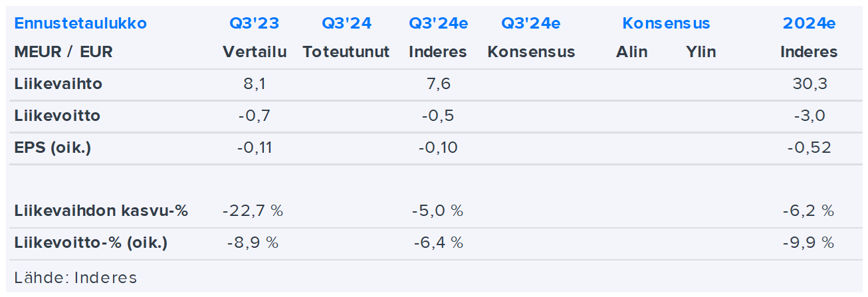The width and height of the screenshot is (868, 297).
Task: Click the 2024e EPS value -0,52
Action: point(809,148)
